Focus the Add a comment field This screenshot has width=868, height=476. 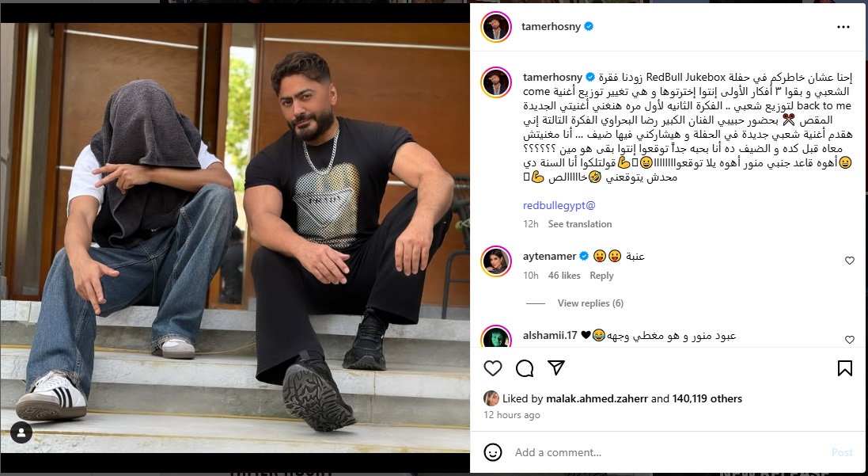click(x=667, y=453)
